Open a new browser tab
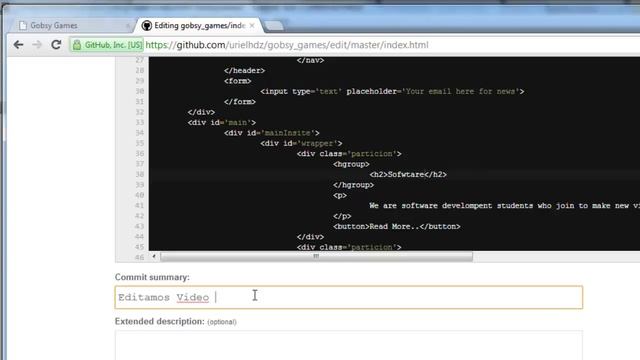This screenshot has height=360, width=640. 274,26
